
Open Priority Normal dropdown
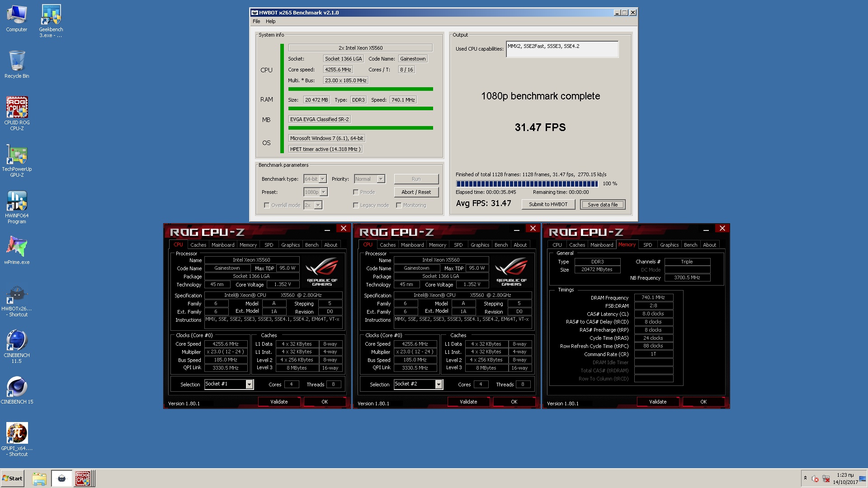(369, 179)
